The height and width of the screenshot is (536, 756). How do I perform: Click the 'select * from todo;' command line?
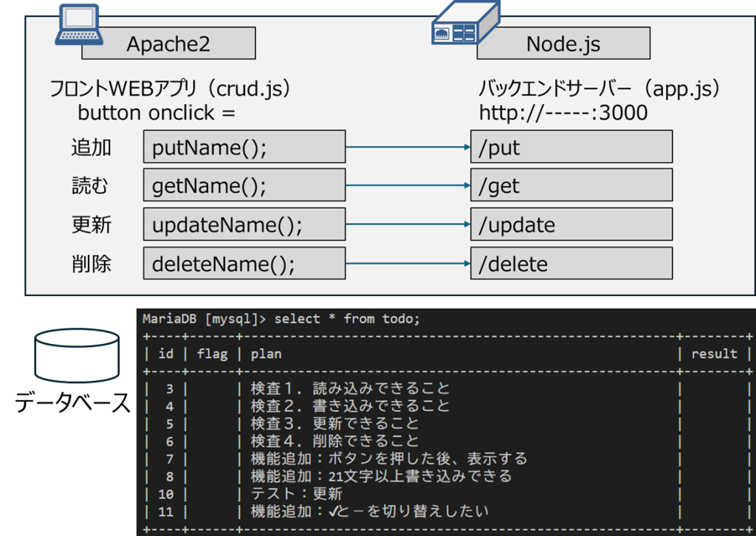(x=347, y=319)
